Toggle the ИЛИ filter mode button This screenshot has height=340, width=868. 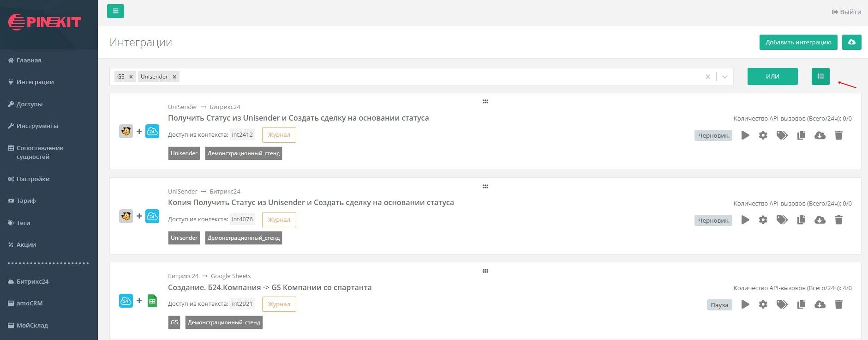(772, 77)
